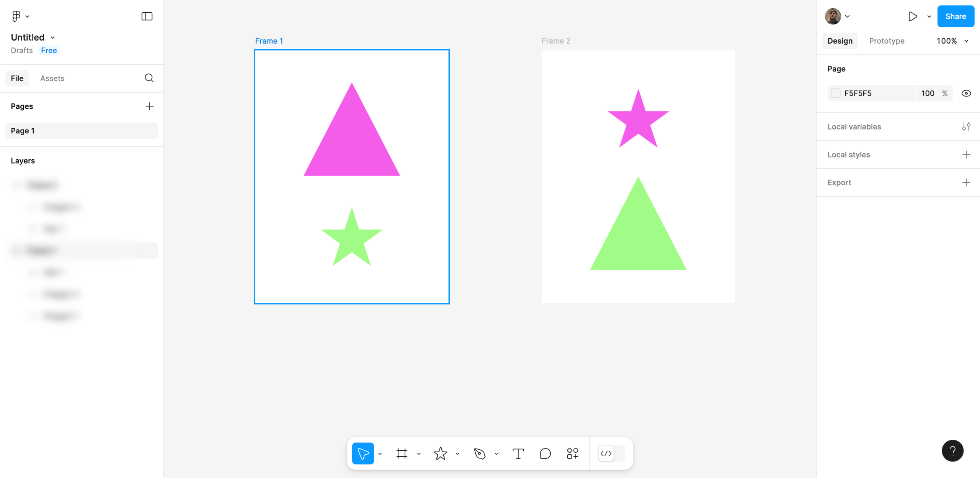The image size is (980, 478).
Task: Present the prototype with play icon
Action: coord(913,16)
